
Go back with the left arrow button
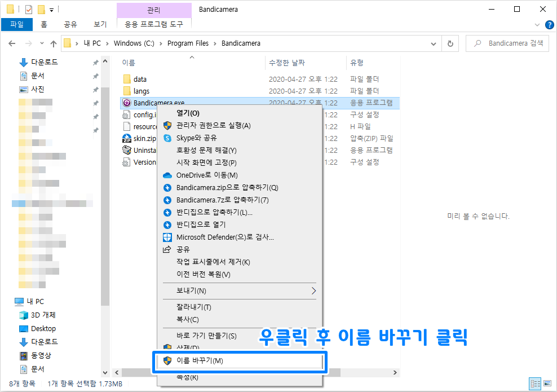(12, 43)
